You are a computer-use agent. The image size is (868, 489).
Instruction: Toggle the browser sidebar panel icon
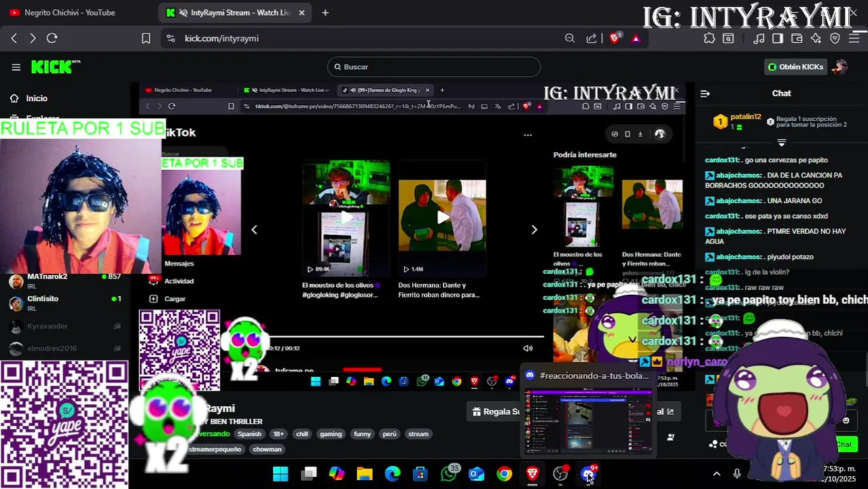coord(778,39)
